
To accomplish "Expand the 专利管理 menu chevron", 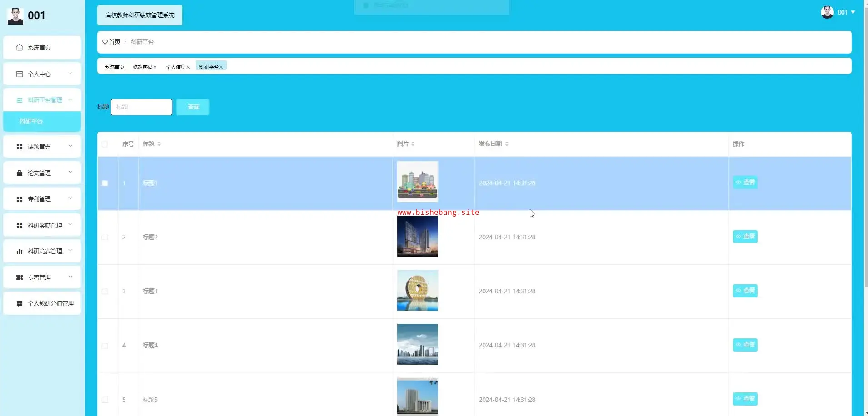I will tap(70, 198).
